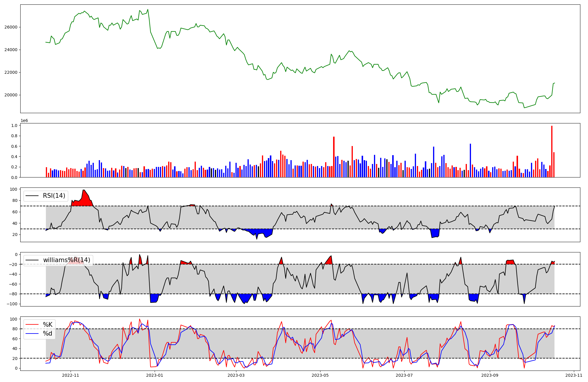Select the 2023-07 date tick label

click(x=404, y=375)
